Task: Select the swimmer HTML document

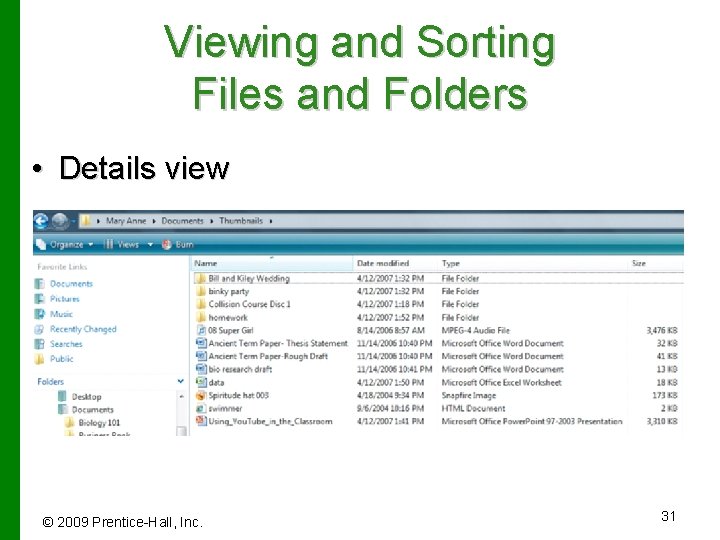Action: pyautogui.click(x=225, y=408)
